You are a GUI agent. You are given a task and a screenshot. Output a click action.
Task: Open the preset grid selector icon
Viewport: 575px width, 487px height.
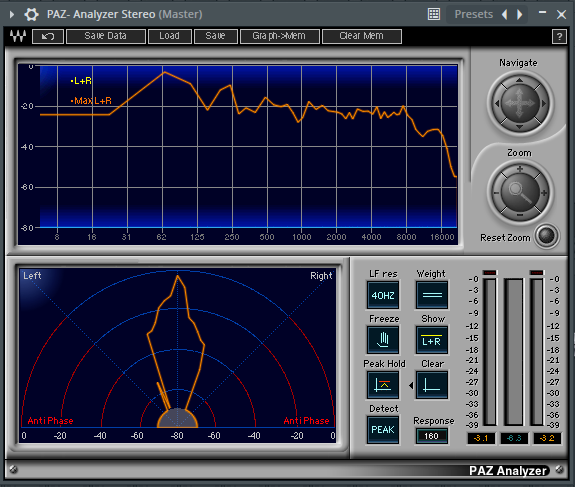pos(434,14)
